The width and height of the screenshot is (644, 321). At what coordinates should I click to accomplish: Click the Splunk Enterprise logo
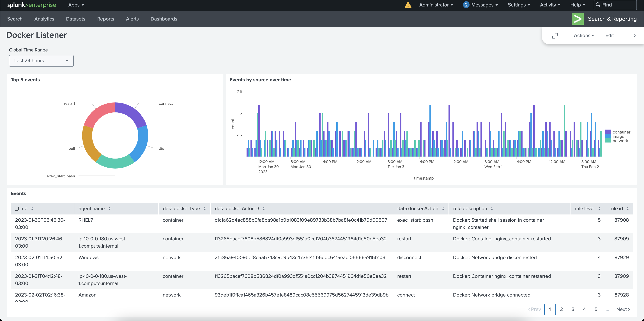(31, 5)
